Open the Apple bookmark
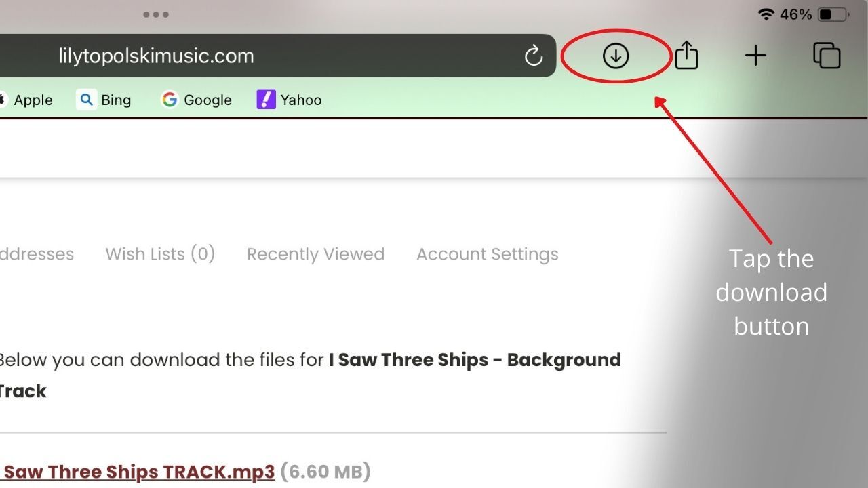This screenshot has width=868, height=488. tap(27, 100)
